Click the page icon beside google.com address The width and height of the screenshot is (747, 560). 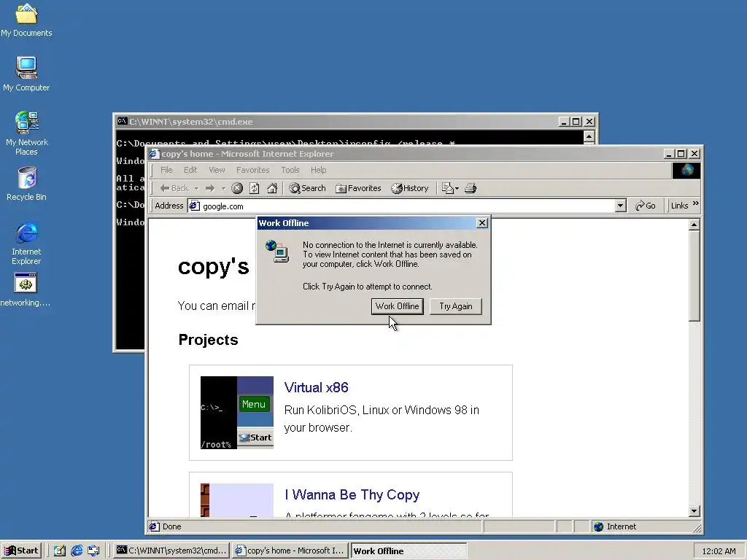[194, 206]
